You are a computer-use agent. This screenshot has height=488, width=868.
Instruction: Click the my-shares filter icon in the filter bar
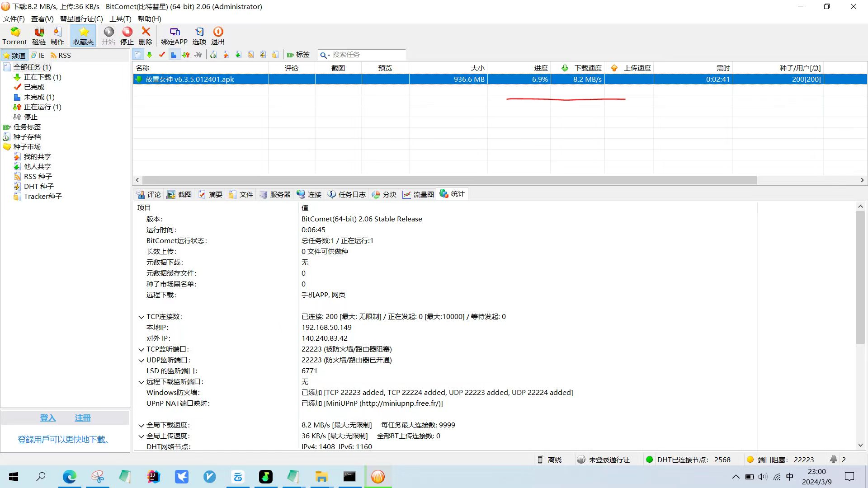pos(226,55)
